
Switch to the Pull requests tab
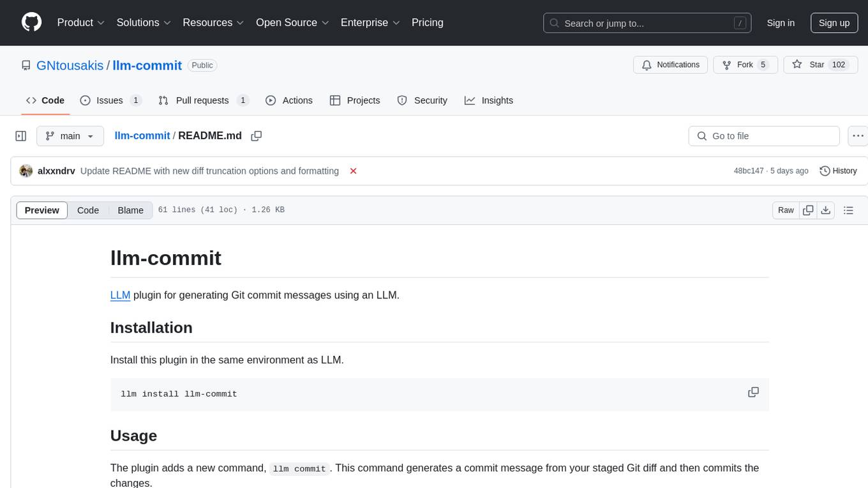coord(204,100)
